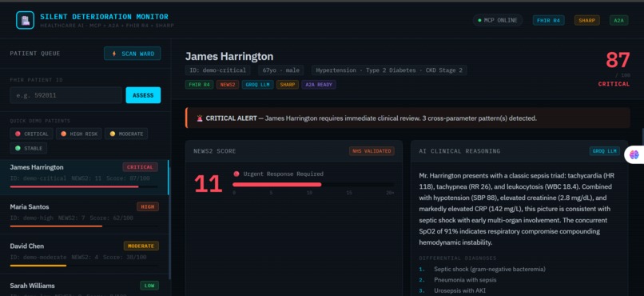Click the CRITICAL ALERT banner text
Image resolution: width=644 pixels, height=296 pixels.
tap(371, 118)
